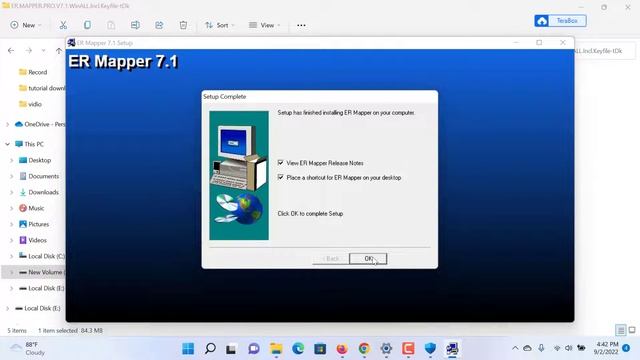
Task: Open the View dropdown in Explorer
Action: click(x=264, y=25)
